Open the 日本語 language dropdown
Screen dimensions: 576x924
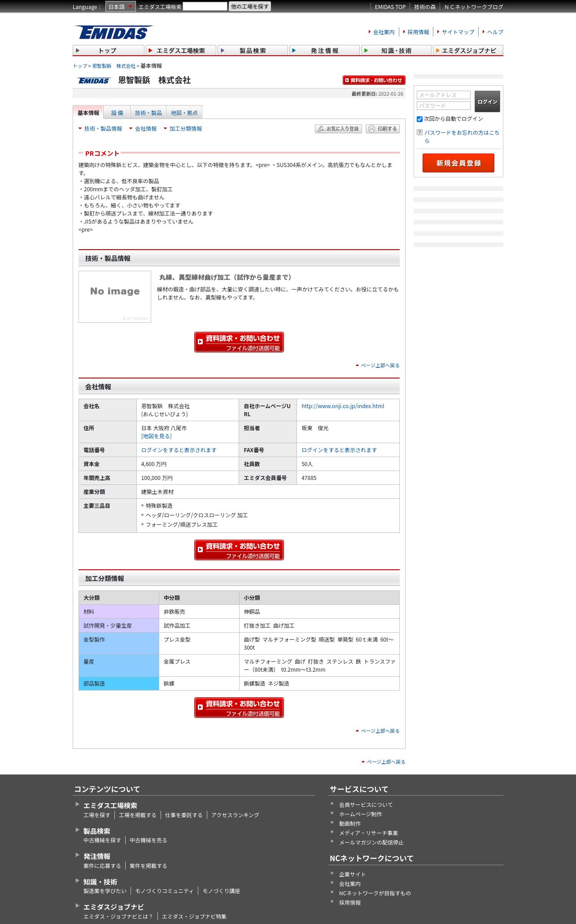tap(120, 7)
